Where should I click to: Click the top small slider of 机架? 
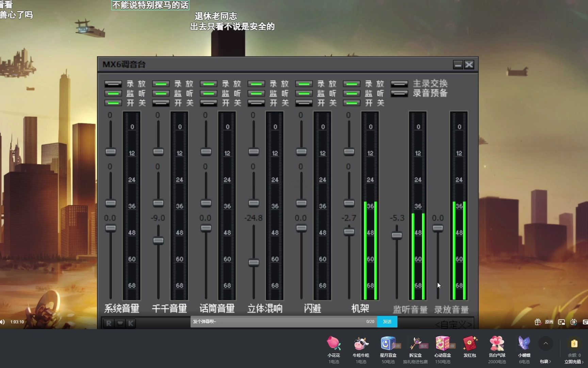click(349, 152)
